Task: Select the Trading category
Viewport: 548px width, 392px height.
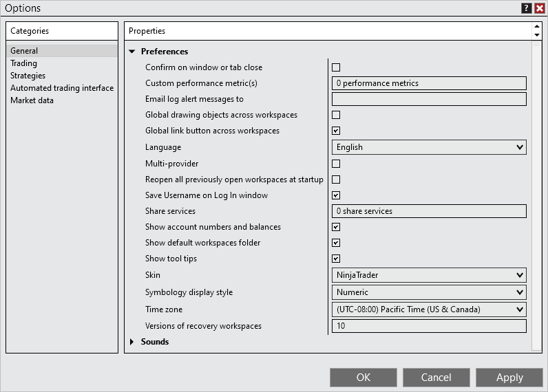Action: [x=62, y=63]
